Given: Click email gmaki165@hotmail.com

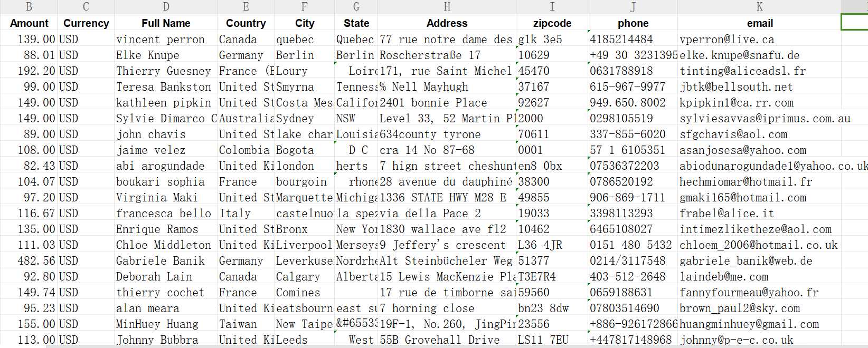Looking at the screenshot, I should tap(759, 197).
